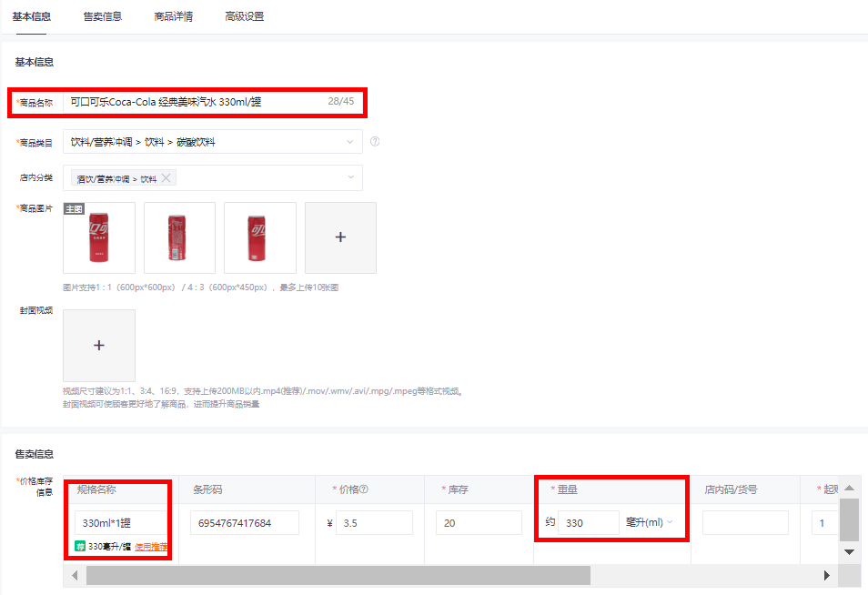This screenshot has width=868, height=595.
Task: Click the table's vertical scroll-up arrow
Action: click(x=849, y=488)
